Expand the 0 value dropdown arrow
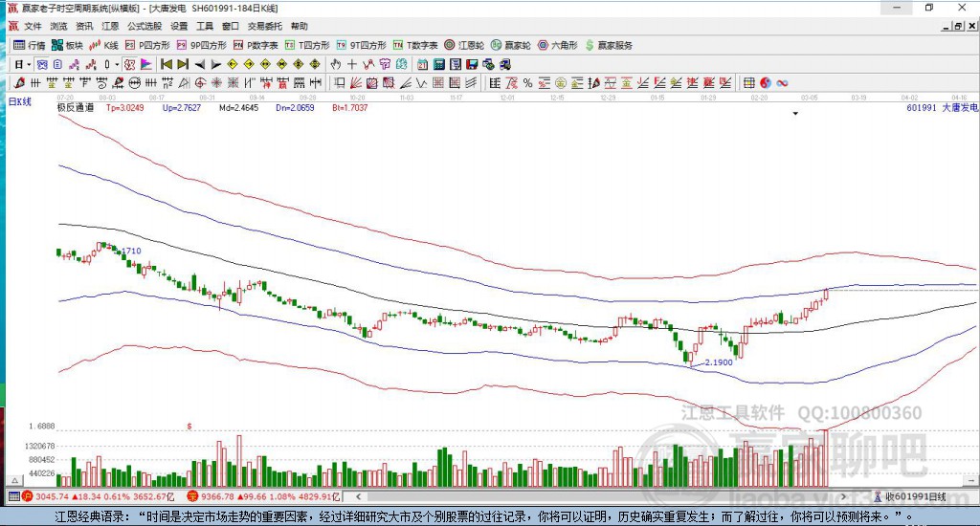This screenshot has height=526, width=980. click(x=117, y=64)
